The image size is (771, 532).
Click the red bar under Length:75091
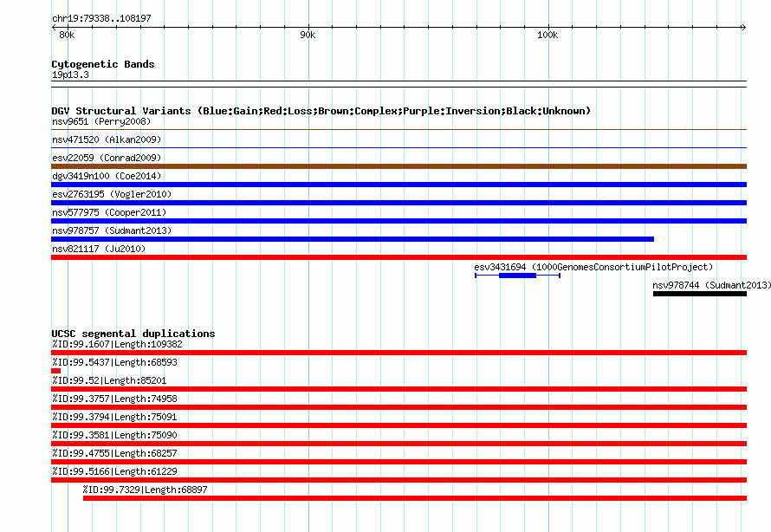[398, 425]
